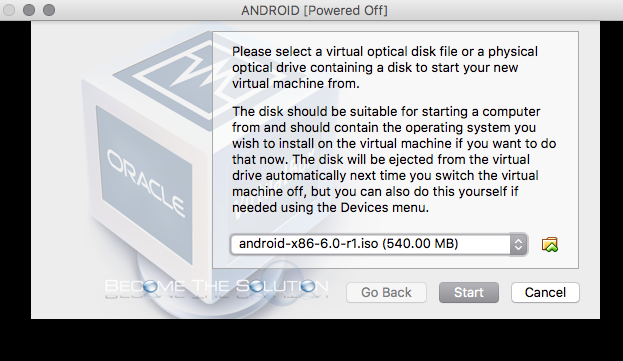The width and height of the screenshot is (623, 361).
Task: Click the black VM display area below the dialog
Action: [x=312, y=340]
